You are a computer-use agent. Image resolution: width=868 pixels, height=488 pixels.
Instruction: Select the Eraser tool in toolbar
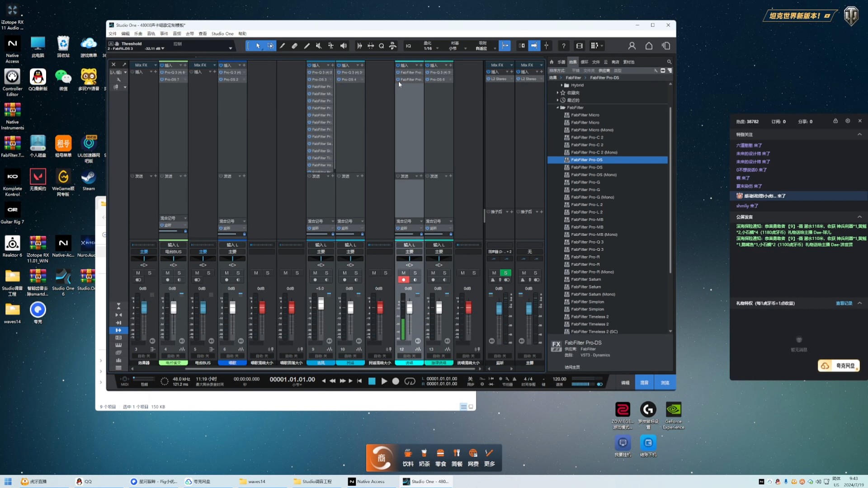pyautogui.click(x=294, y=46)
